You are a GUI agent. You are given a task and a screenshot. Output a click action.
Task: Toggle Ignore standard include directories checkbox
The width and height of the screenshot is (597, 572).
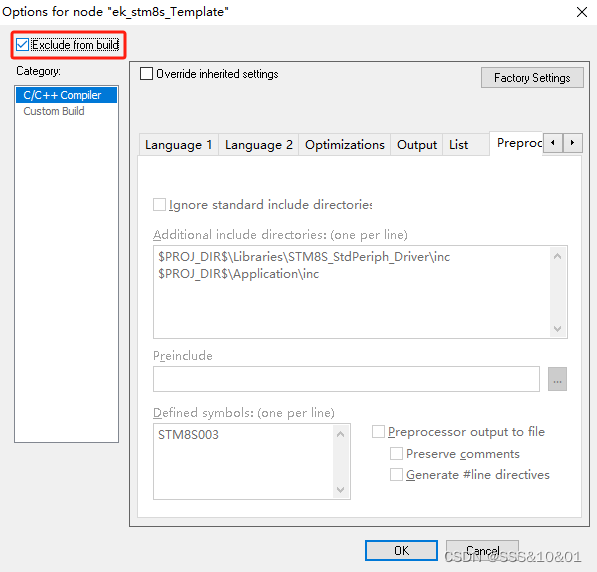tap(159, 205)
